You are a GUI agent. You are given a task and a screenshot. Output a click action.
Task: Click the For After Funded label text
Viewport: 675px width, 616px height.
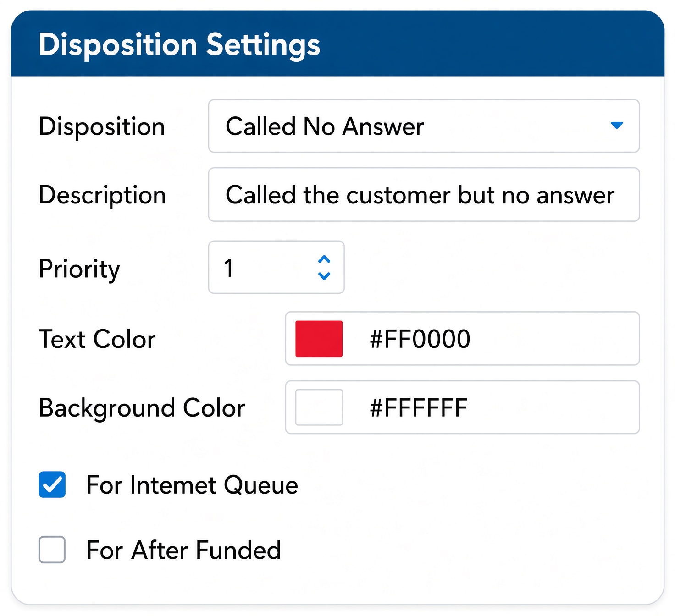tap(184, 550)
